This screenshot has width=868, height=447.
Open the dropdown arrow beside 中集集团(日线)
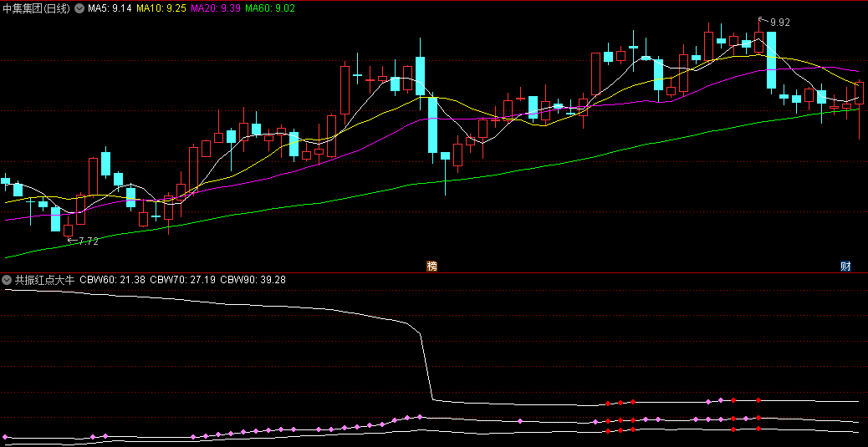pos(79,8)
